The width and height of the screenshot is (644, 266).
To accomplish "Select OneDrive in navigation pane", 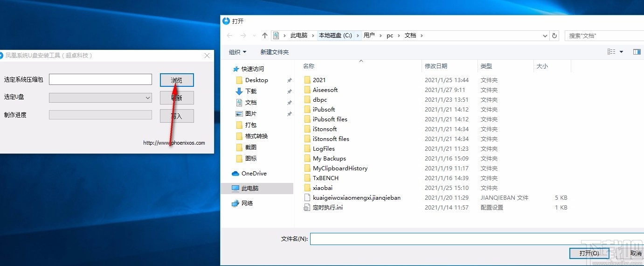I will (x=254, y=174).
